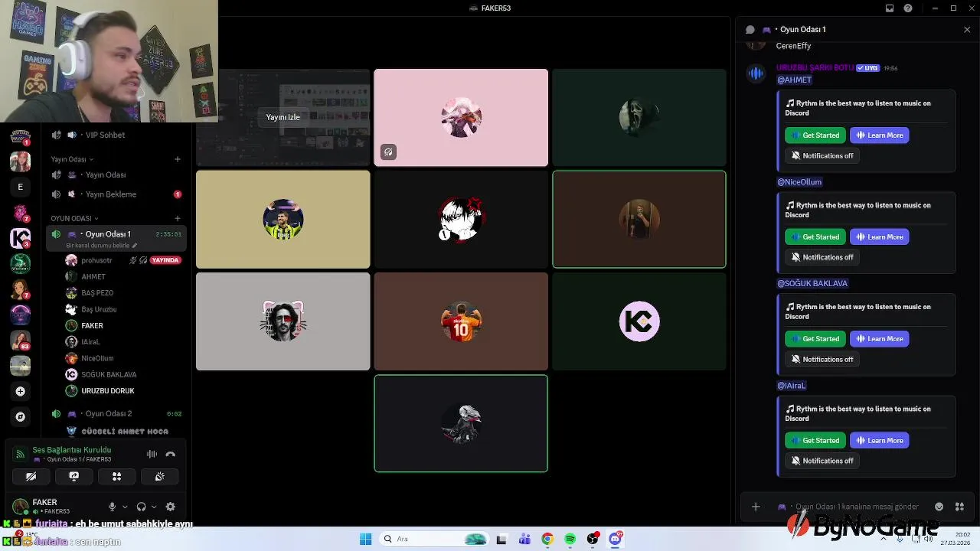
Task: Open the Add a Server plus icon
Action: (20, 391)
